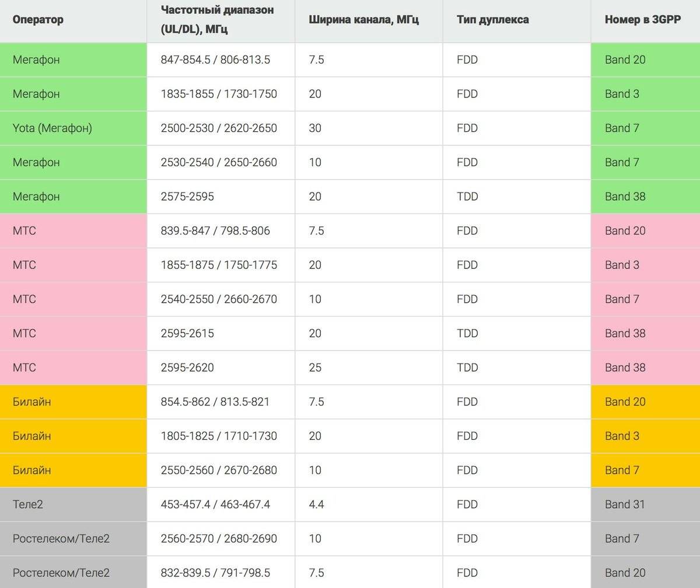
Task: Select channel width 30 cell
Action: 369,128
